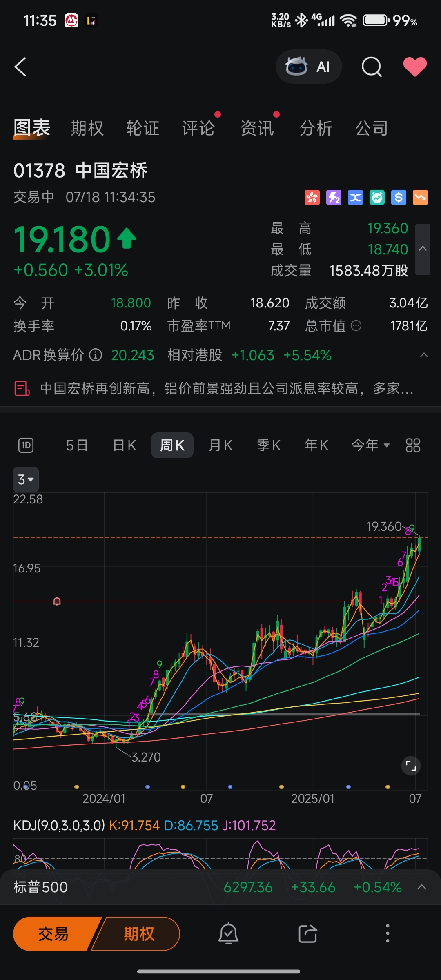Image resolution: width=441 pixels, height=980 pixels.
Task: Switch to 期权 tab
Action: [x=87, y=128]
